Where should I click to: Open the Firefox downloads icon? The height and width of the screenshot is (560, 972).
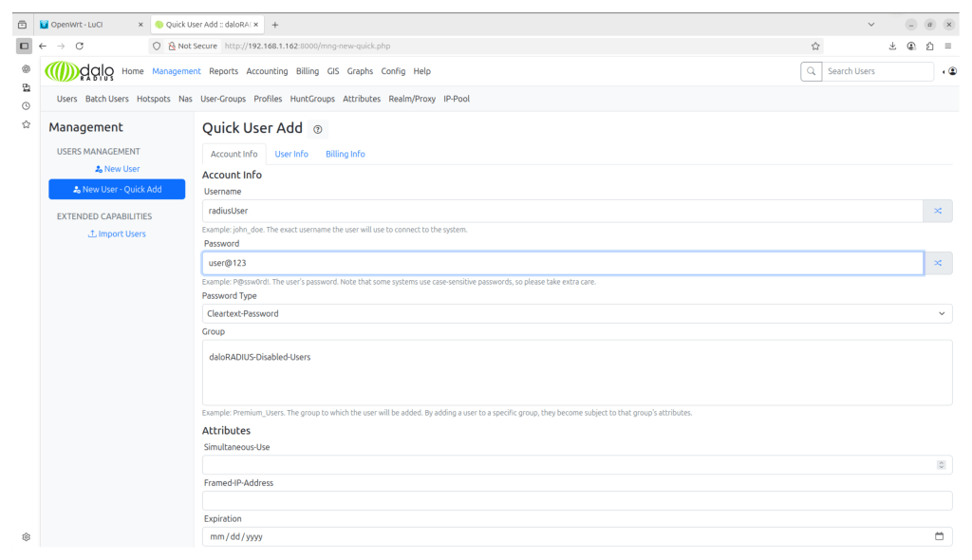click(892, 46)
